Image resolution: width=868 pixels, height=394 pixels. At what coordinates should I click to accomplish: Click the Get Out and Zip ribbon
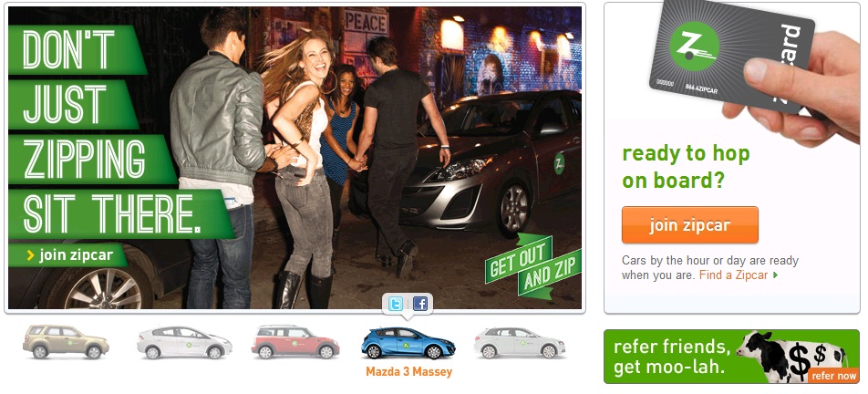click(532, 266)
